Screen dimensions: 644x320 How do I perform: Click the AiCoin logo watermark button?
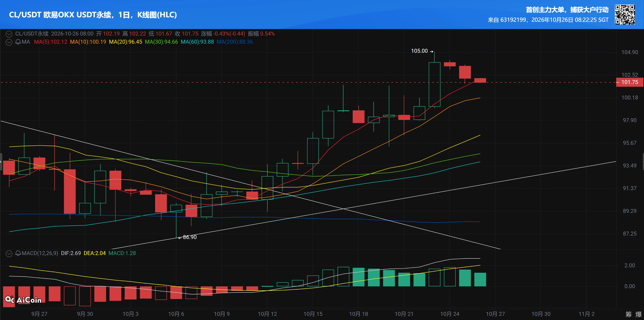(x=23, y=300)
